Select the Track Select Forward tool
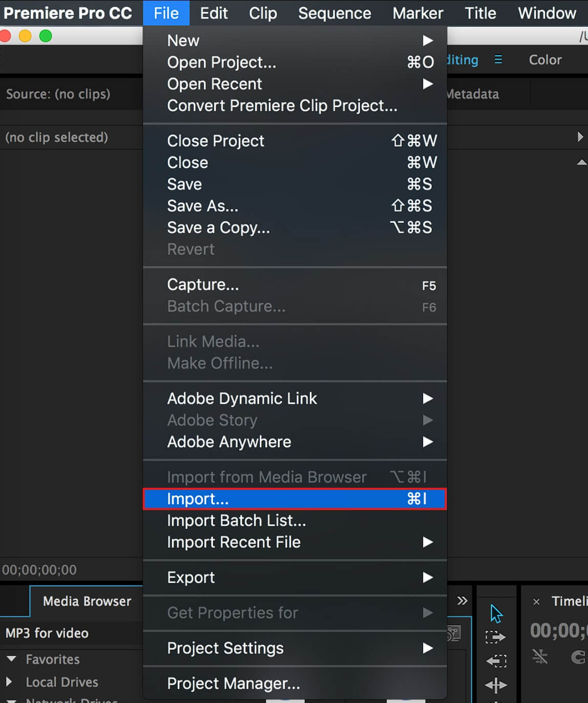The height and width of the screenshot is (703, 588). tap(495, 637)
